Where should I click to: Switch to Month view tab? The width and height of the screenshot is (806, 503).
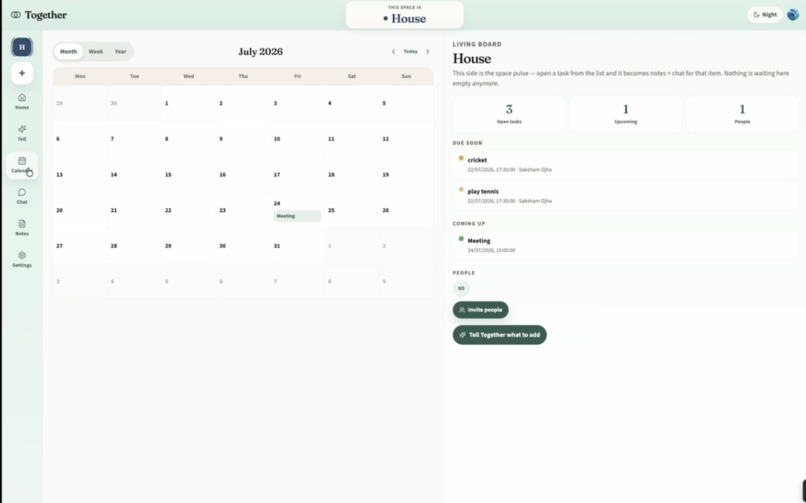click(x=68, y=51)
